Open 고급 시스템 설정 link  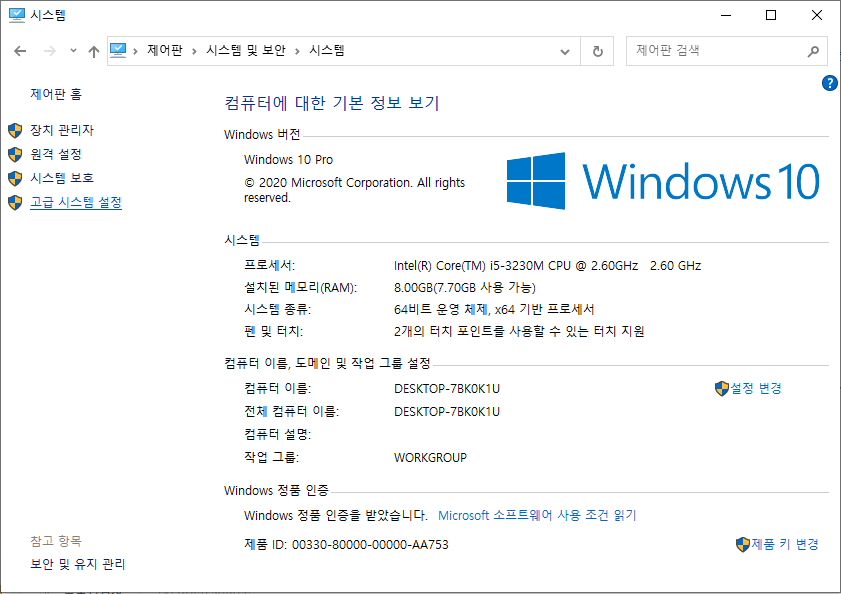pyautogui.click(x=76, y=202)
